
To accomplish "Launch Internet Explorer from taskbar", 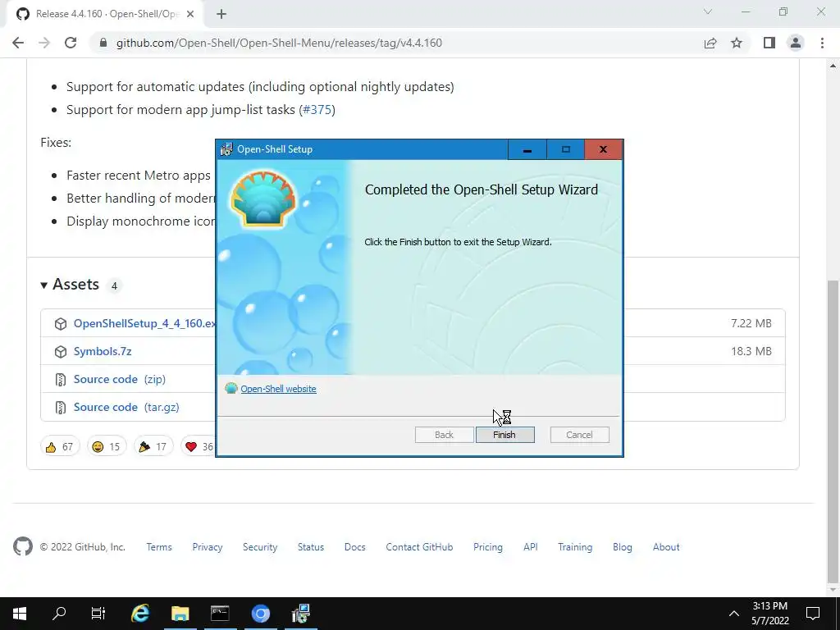I will [139, 614].
